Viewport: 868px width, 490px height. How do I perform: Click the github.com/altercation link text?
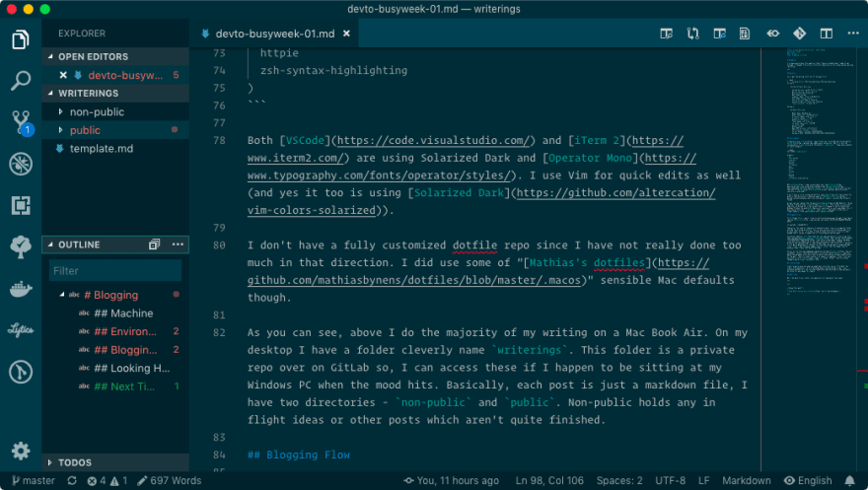[x=615, y=193]
